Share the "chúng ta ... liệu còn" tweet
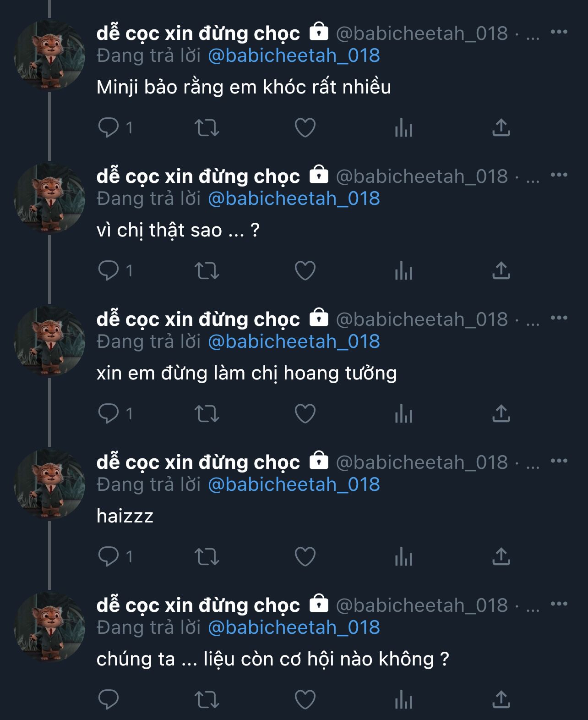588x720 pixels. point(501,699)
